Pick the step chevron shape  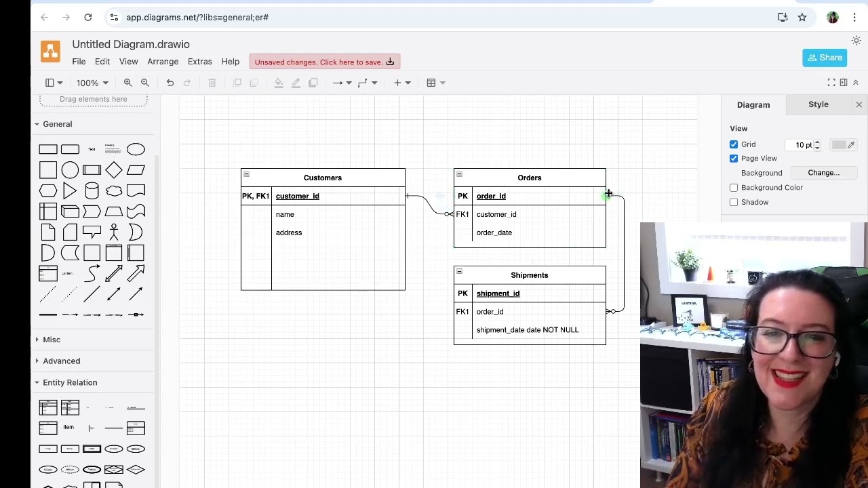tap(92, 212)
